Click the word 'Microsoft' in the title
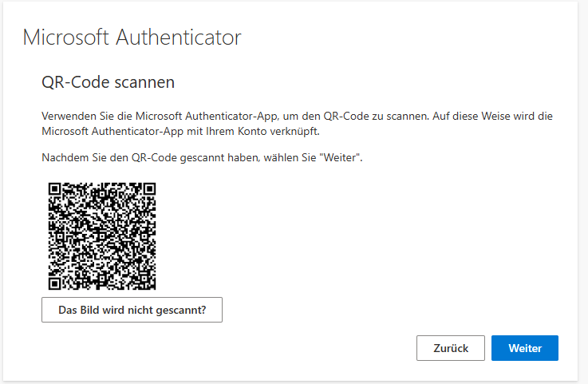The height and width of the screenshot is (384, 588). tap(66, 38)
